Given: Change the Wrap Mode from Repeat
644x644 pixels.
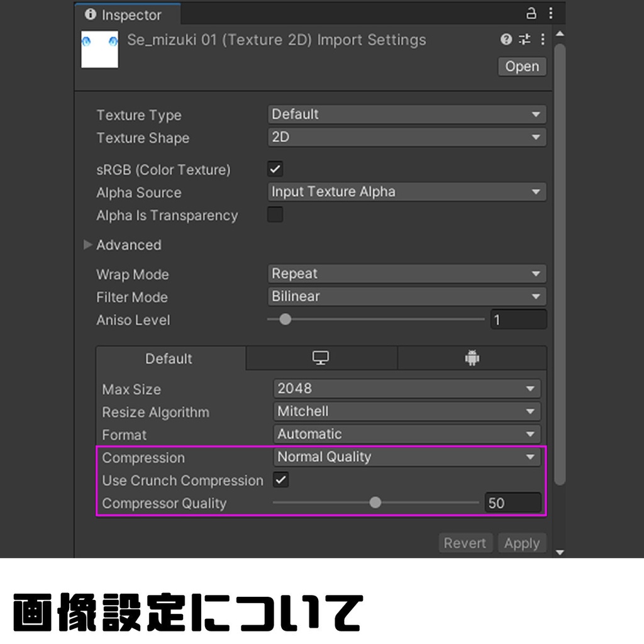Looking at the screenshot, I should click(x=406, y=273).
